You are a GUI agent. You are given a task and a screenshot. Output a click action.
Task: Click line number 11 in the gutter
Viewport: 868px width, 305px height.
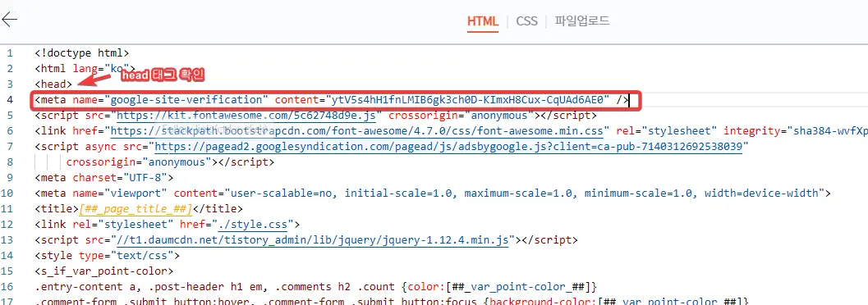coord(7,209)
